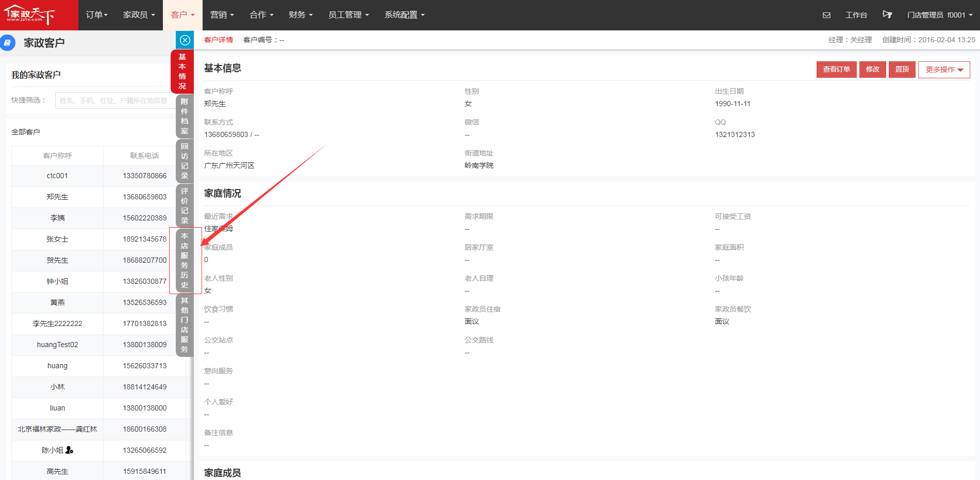Switch to the 评价记录 side tab
The height and width of the screenshot is (480, 980).
tap(185, 206)
